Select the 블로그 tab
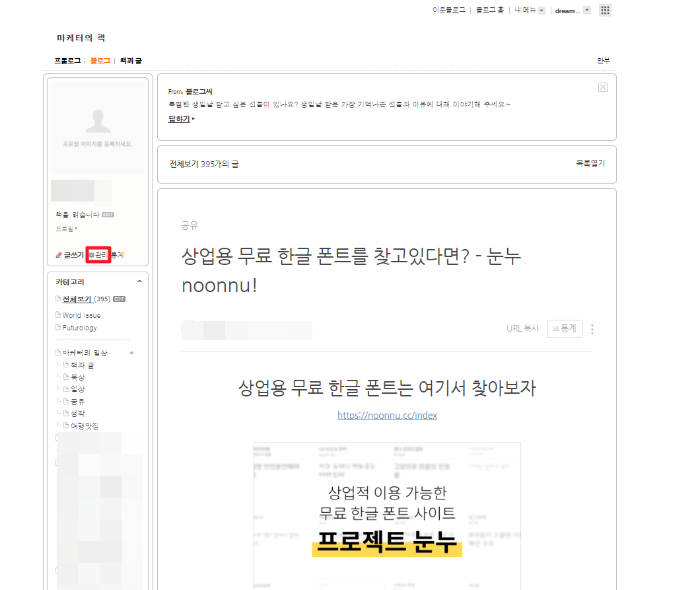This screenshot has width=700, height=590. 100,61
